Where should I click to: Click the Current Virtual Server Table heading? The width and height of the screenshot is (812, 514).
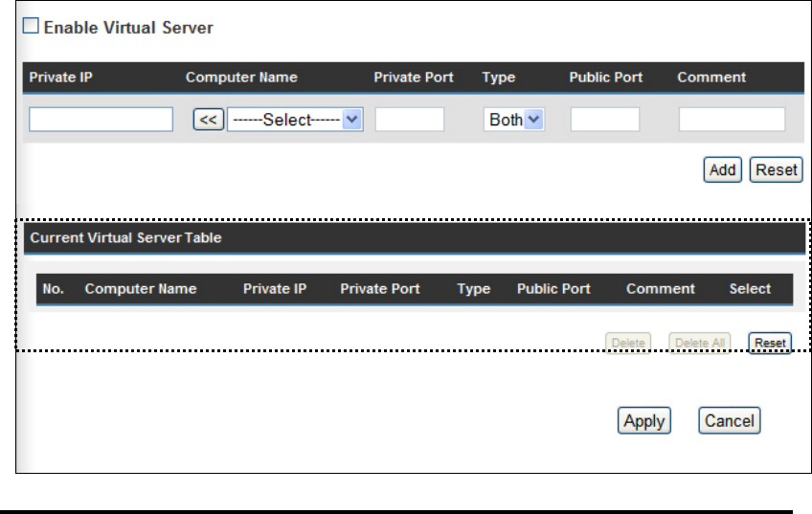pos(125,237)
